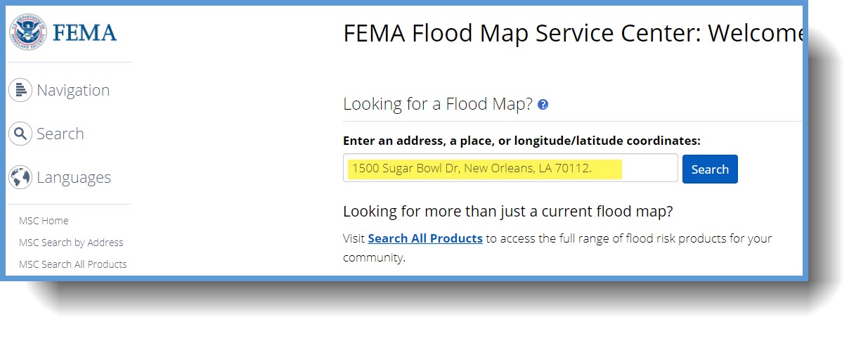The height and width of the screenshot is (341, 868).
Task: Expand the sidebar Search label
Action: point(60,134)
